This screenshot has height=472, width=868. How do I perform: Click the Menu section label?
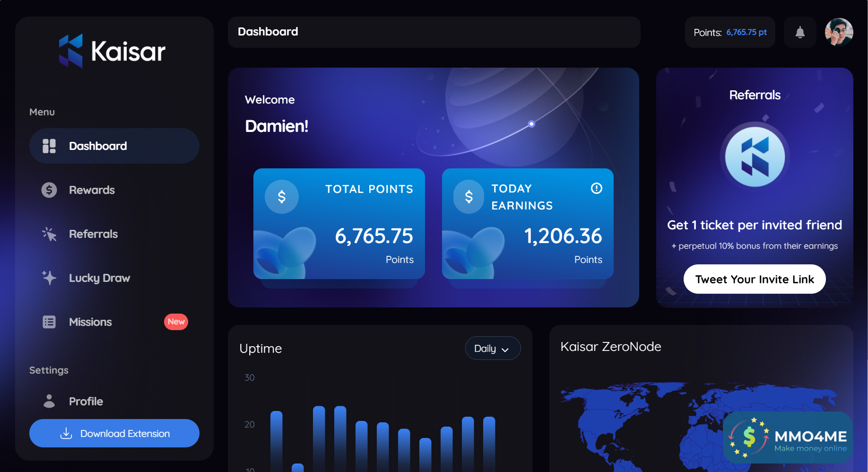(42, 112)
